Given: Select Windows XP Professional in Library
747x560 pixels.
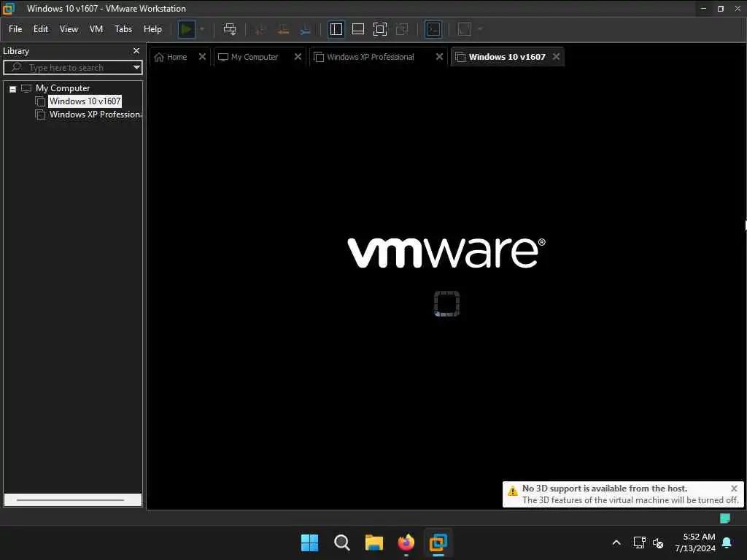Looking at the screenshot, I should point(96,114).
